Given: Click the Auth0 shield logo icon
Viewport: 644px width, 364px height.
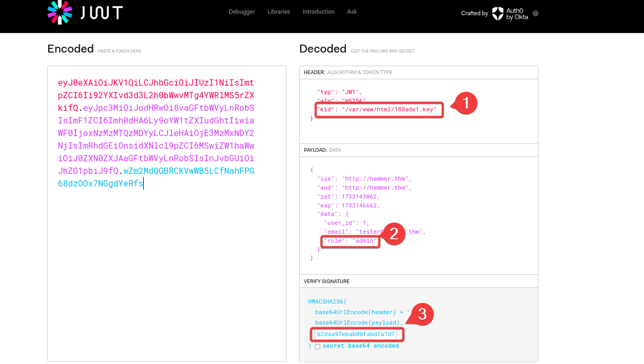Looking at the screenshot, I should [x=498, y=14].
